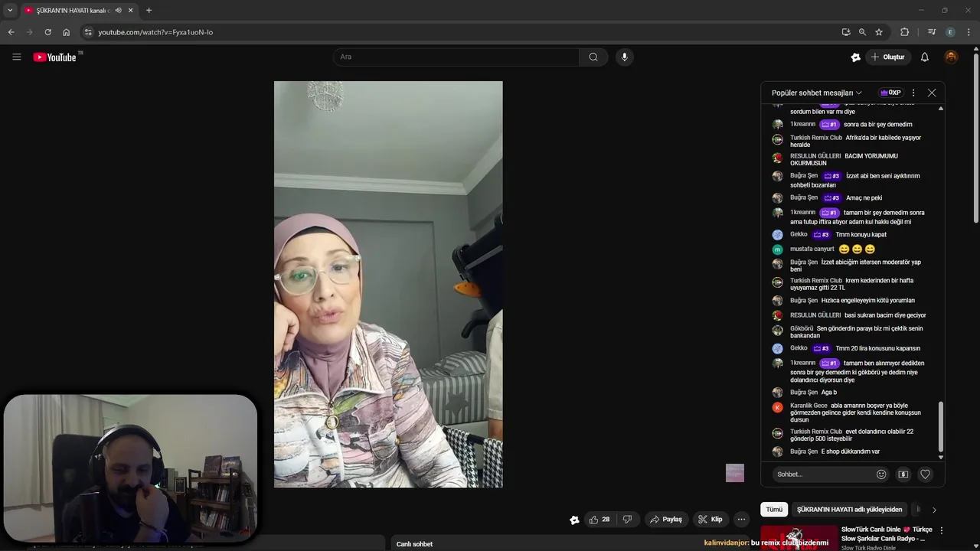Start voice search with microphone icon

click(625, 57)
